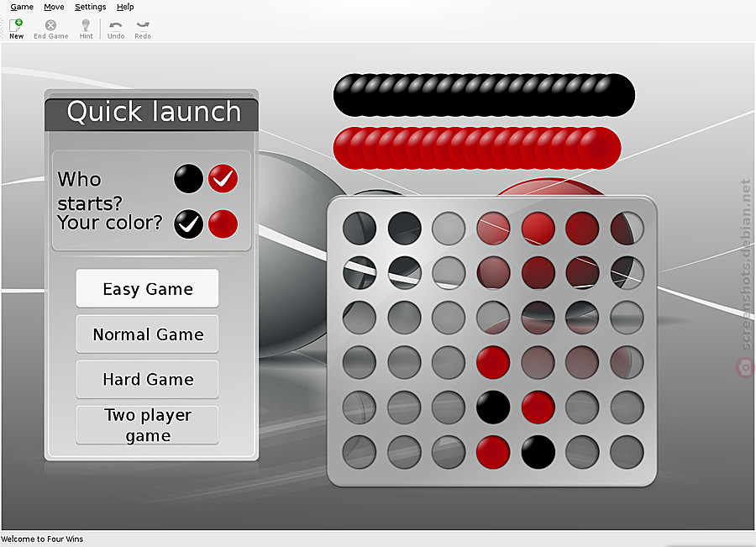Click the top-right hole of the board
Image resolution: width=756 pixels, height=547 pixels.
tap(627, 229)
